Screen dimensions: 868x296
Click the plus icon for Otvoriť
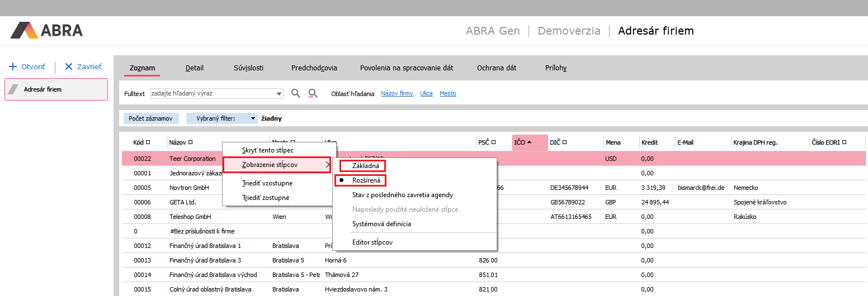coord(13,66)
